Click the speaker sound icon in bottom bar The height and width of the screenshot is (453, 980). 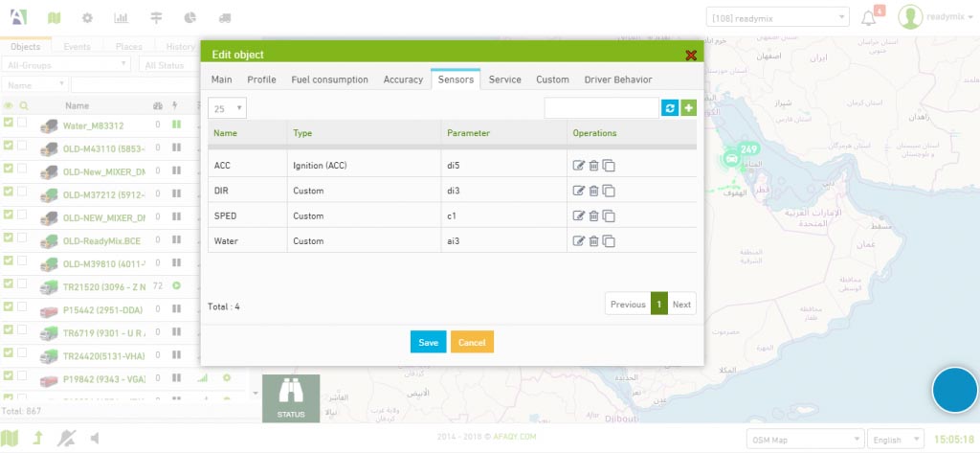(x=95, y=438)
